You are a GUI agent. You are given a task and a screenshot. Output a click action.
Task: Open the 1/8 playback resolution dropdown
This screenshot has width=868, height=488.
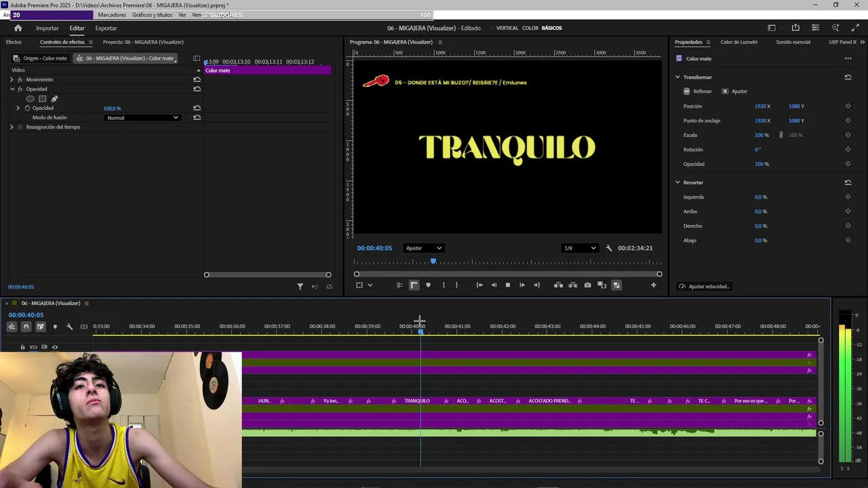click(x=580, y=248)
